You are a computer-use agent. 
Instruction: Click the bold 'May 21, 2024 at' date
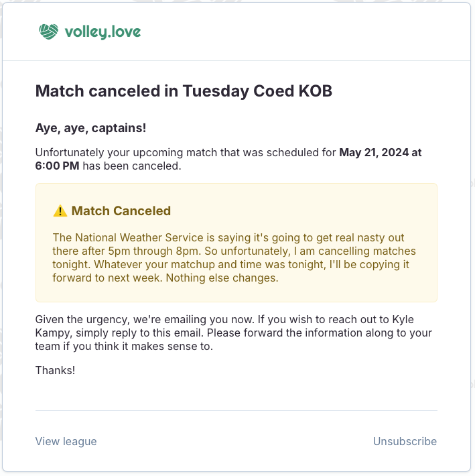381,152
